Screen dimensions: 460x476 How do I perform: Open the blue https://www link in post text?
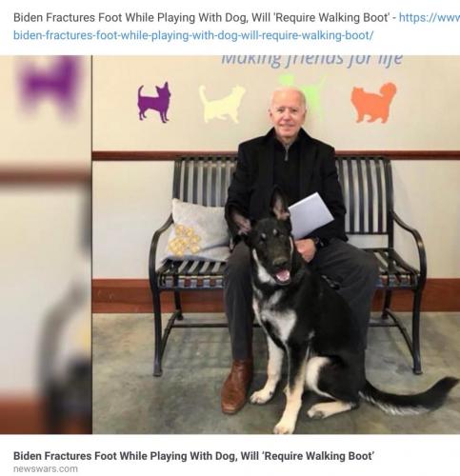point(430,17)
